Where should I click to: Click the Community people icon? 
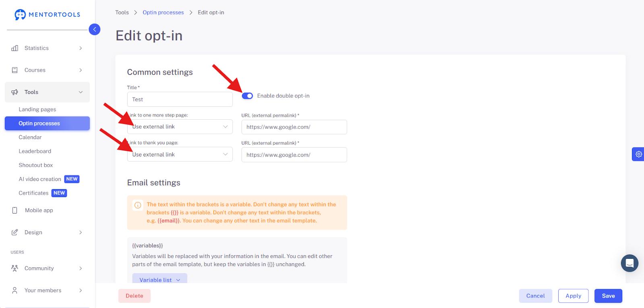pos(15,268)
